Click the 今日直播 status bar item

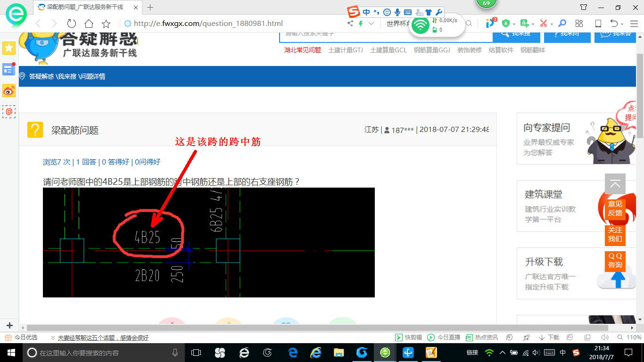(x=444, y=337)
